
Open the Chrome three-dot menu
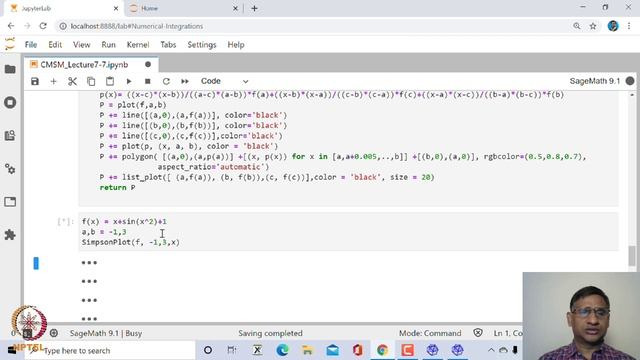[x=629, y=26]
